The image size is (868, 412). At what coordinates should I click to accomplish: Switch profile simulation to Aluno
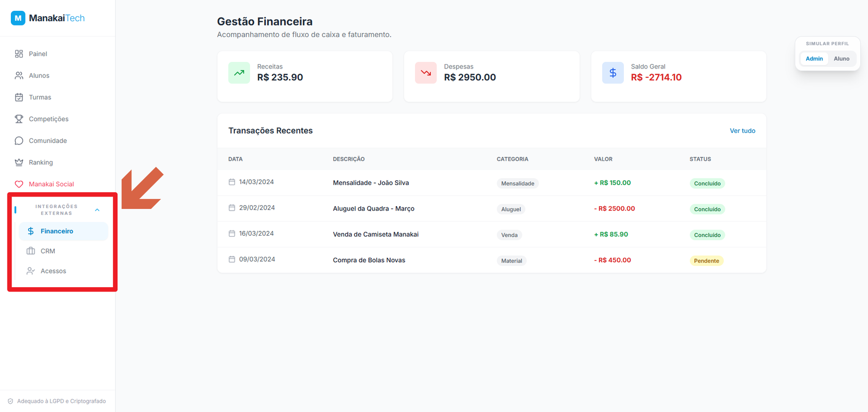click(x=841, y=59)
